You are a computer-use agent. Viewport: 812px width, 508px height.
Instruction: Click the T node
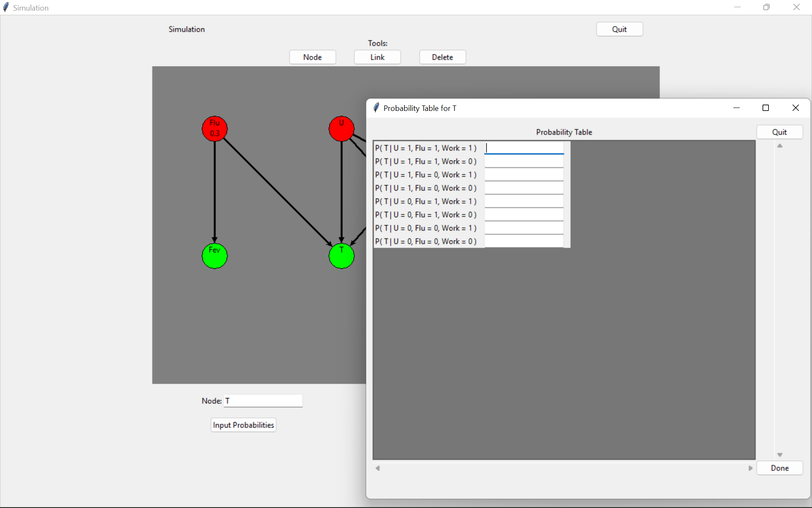coord(341,255)
